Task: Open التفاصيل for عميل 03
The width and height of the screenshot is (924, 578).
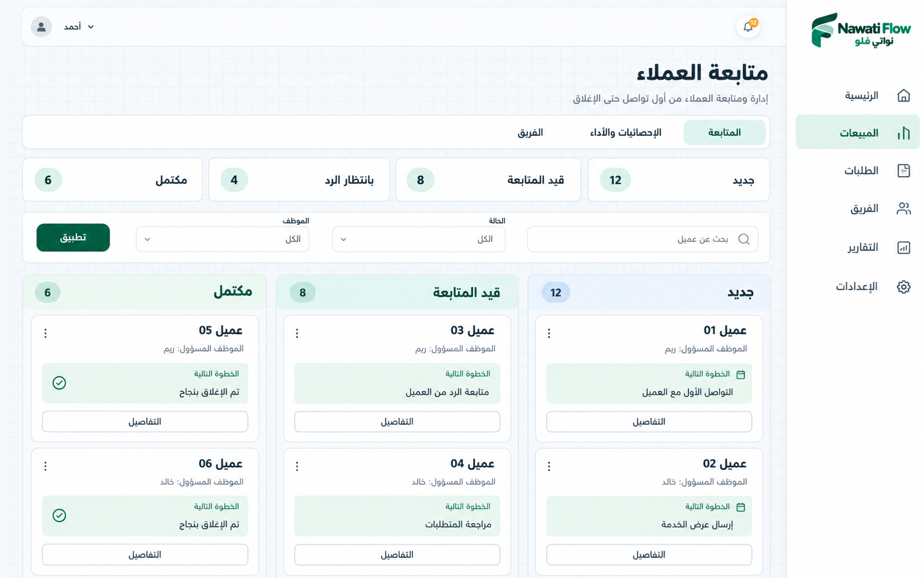Action: coord(397,422)
